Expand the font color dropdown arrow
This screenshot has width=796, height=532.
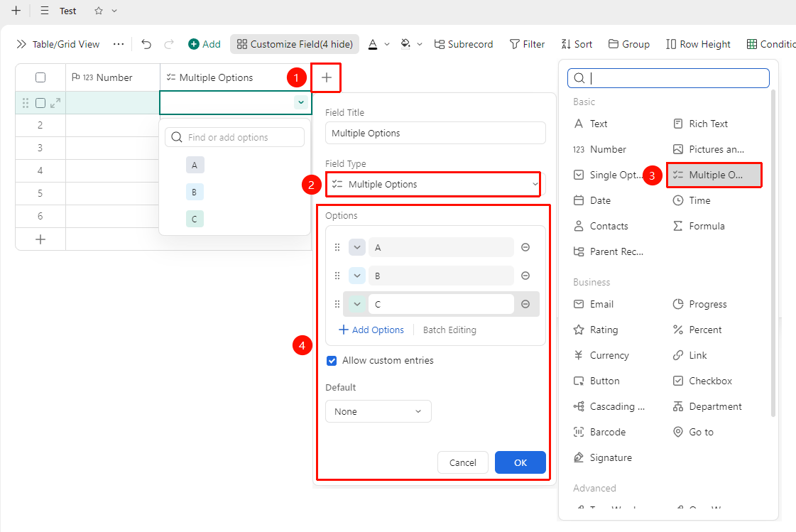(x=387, y=44)
